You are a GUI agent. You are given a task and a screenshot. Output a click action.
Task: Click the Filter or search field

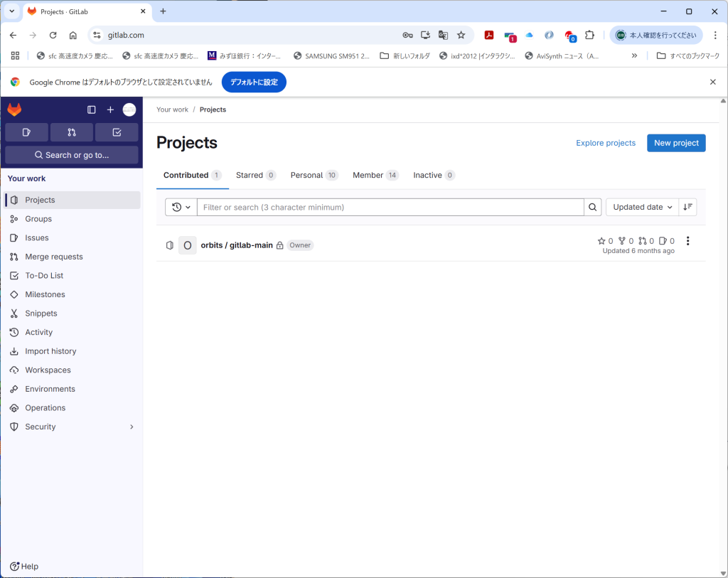(390, 207)
